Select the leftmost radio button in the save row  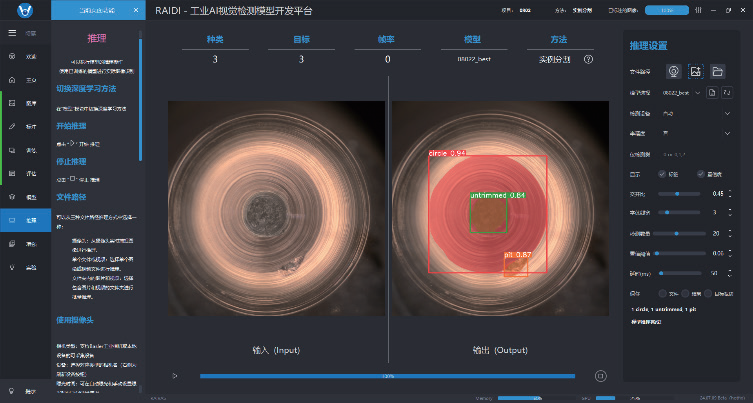click(662, 293)
